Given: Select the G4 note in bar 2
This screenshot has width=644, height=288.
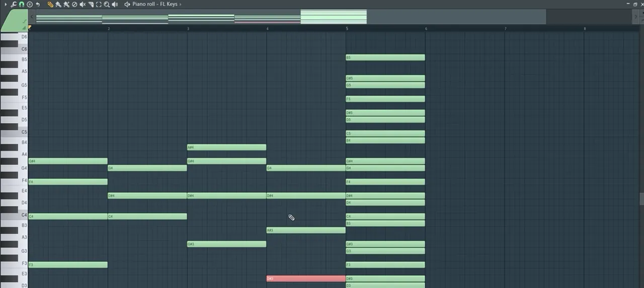Looking at the screenshot, I should [147, 168].
